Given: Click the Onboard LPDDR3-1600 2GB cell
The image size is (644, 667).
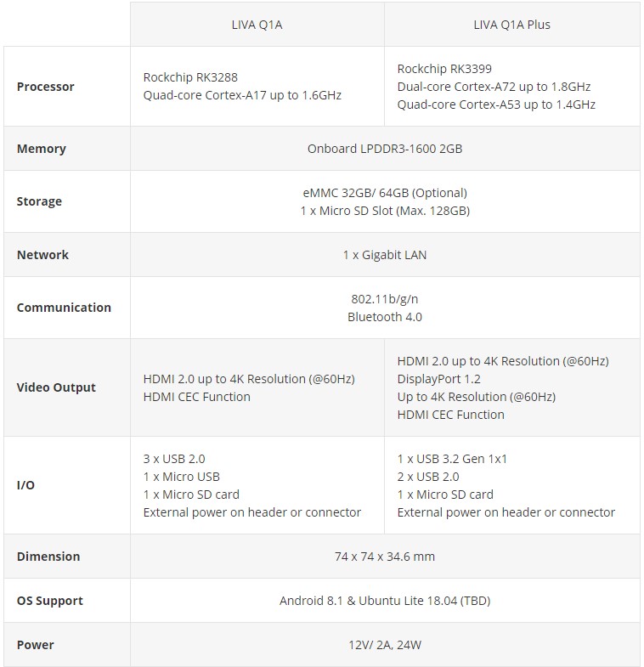Looking at the screenshot, I should pos(385,149).
